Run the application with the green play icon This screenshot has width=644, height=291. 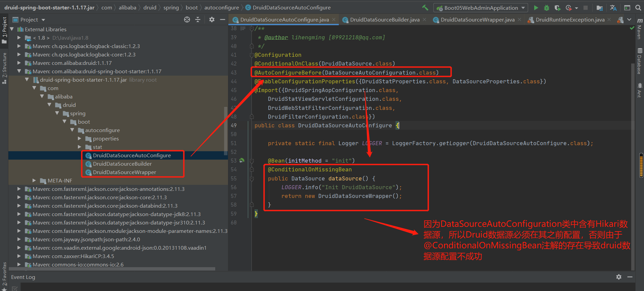coord(536,7)
